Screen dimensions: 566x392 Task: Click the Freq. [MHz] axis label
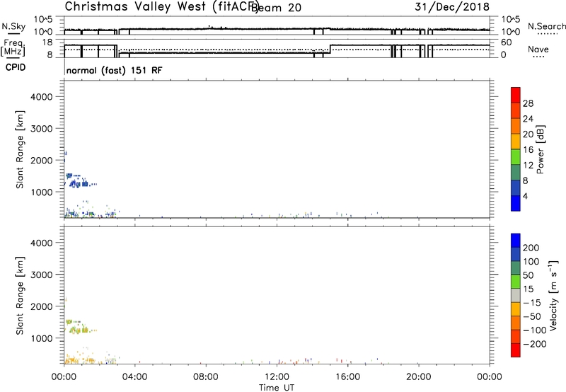pos(13,47)
